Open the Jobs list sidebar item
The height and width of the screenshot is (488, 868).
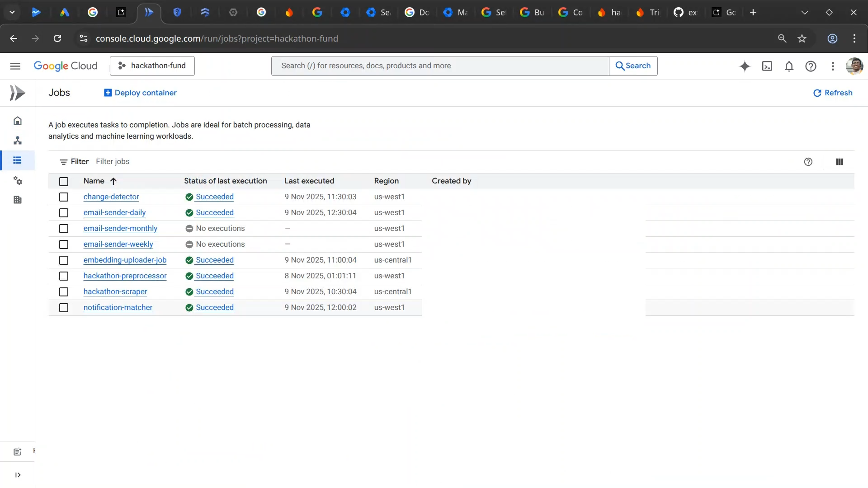point(17,160)
